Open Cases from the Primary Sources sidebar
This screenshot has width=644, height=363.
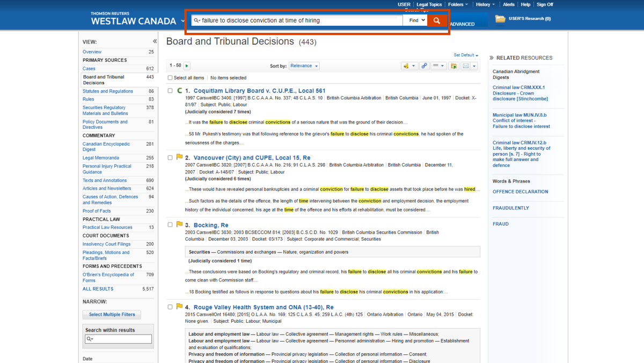(89, 68)
